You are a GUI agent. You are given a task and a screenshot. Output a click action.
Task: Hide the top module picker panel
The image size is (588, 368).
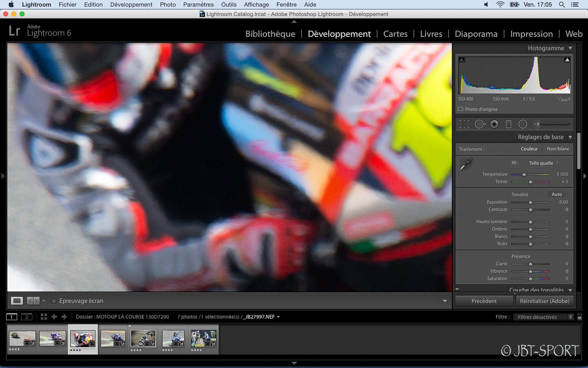(294, 22)
